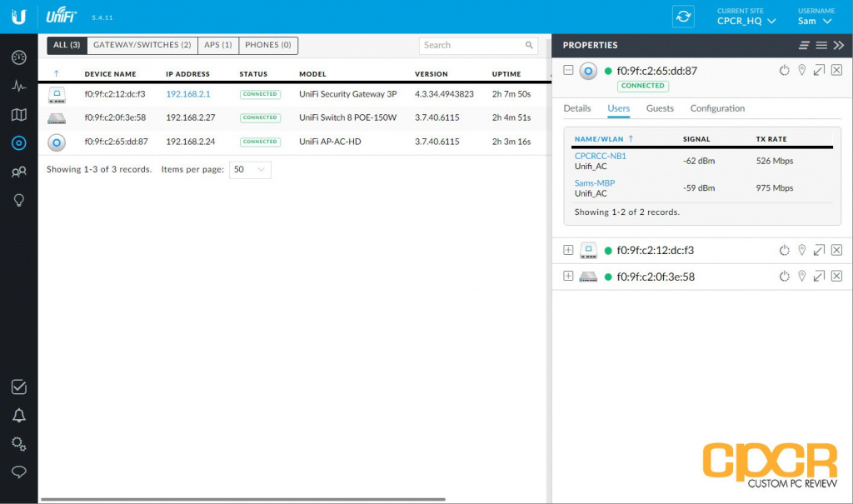Open the Dashboard icon in left sidebar

(18, 57)
